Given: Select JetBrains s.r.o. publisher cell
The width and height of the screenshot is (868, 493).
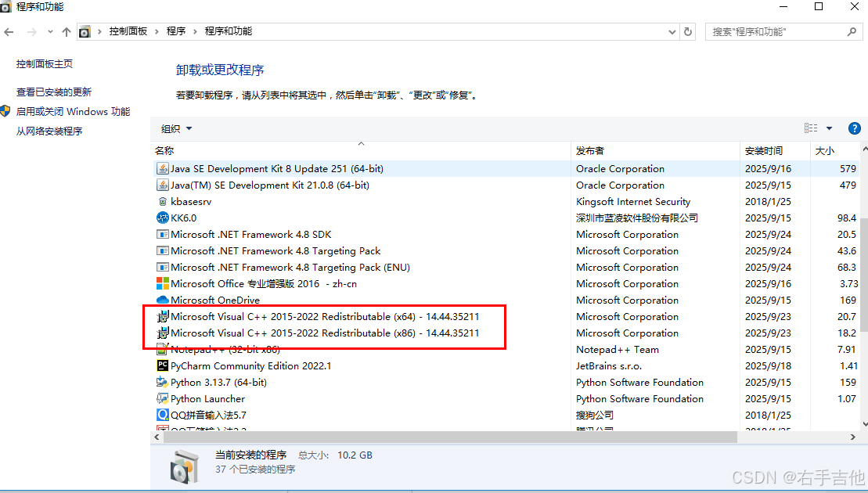Looking at the screenshot, I should (x=609, y=366).
